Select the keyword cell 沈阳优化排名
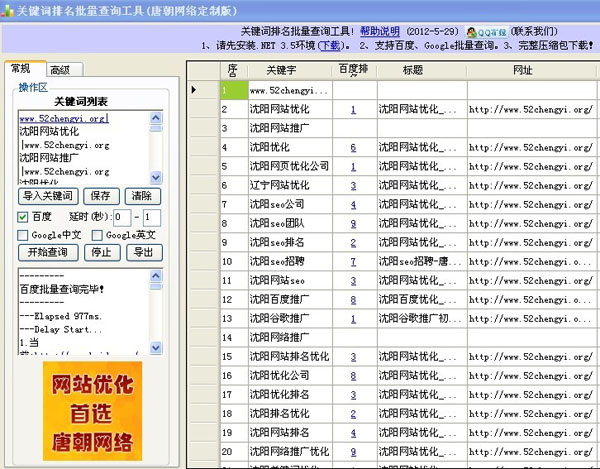The width and height of the screenshot is (600, 469). pos(290,394)
